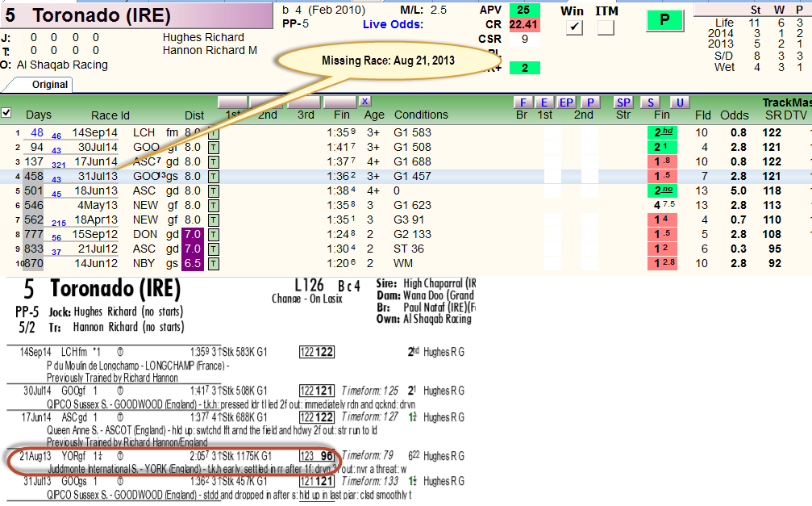Open the blue 56 link in 15Sep12 row
The height and width of the screenshot is (506, 812).
coord(56,237)
